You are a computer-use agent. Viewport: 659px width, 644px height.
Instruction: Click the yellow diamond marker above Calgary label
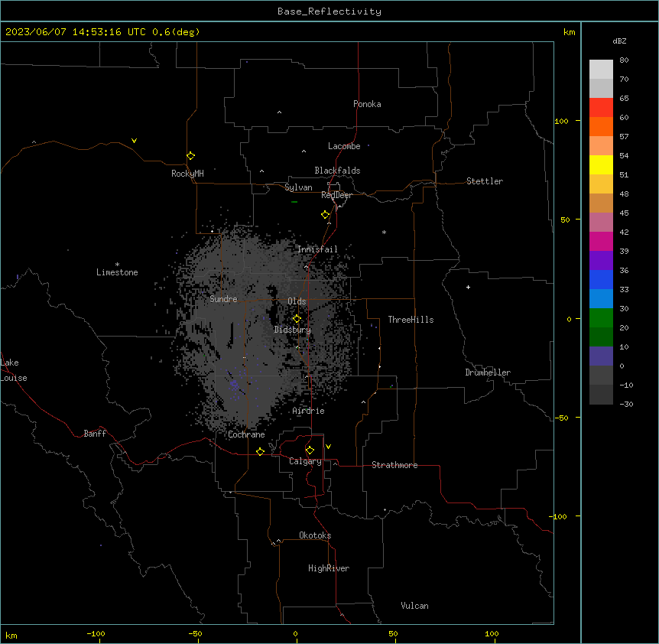pos(310,450)
